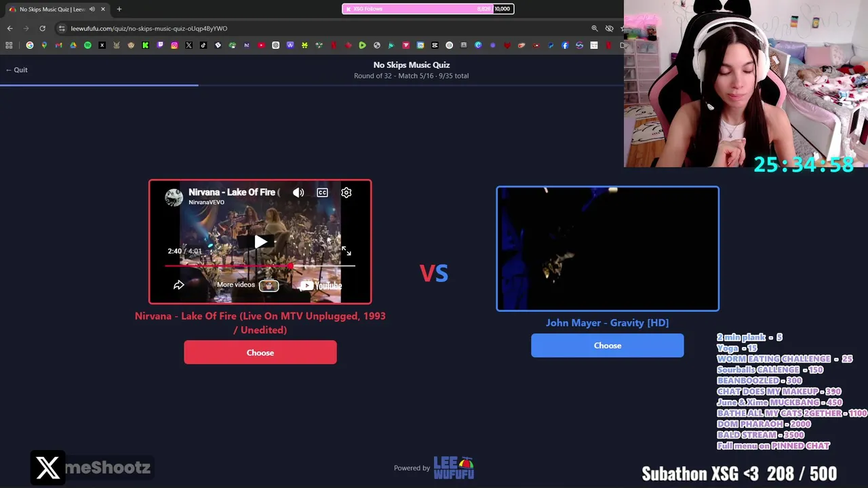This screenshot has width=868, height=488.
Task: Share the Nirvana video
Action: 178,285
